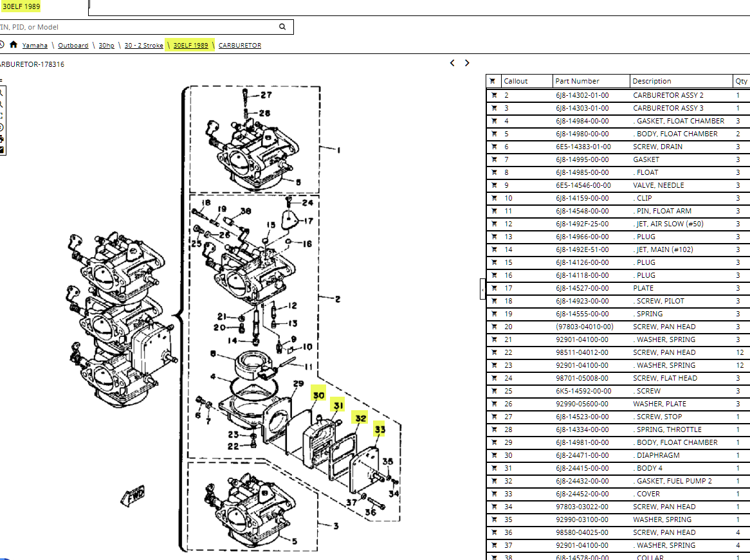This screenshot has width=750, height=560.
Task: Open Yamaha breadcrumb link
Action: tap(35, 46)
